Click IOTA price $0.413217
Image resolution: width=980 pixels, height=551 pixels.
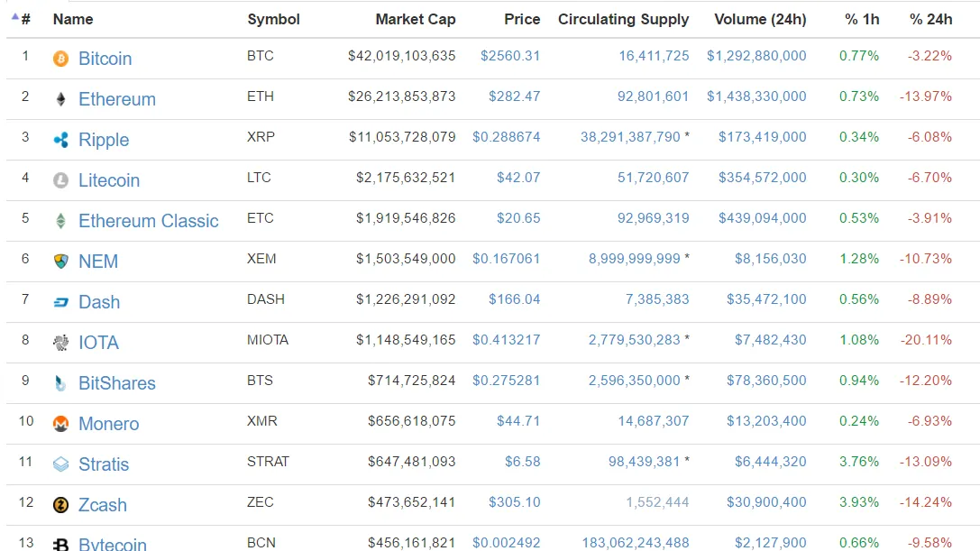pyautogui.click(x=507, y=340)
